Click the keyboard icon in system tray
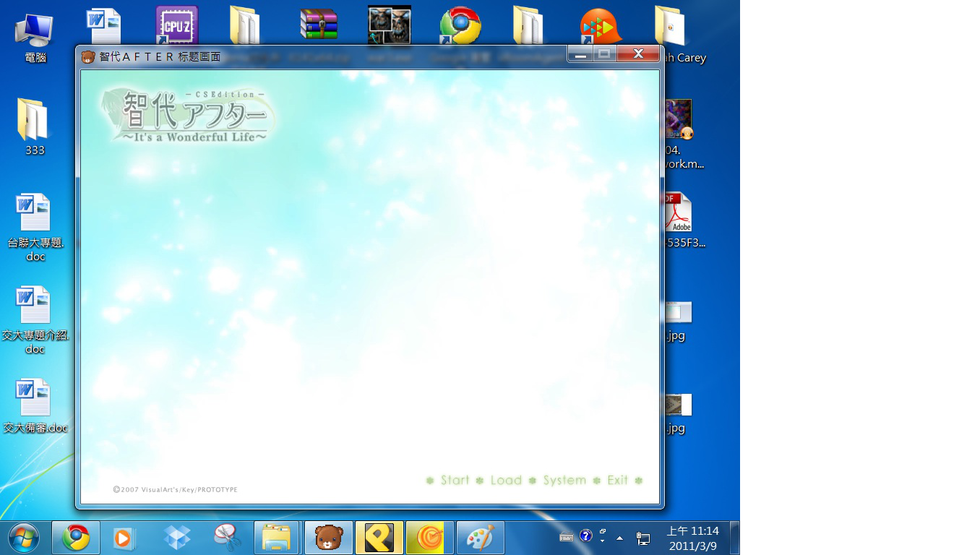980x555 pixels. pyautogui.click(x=567, y=537)
